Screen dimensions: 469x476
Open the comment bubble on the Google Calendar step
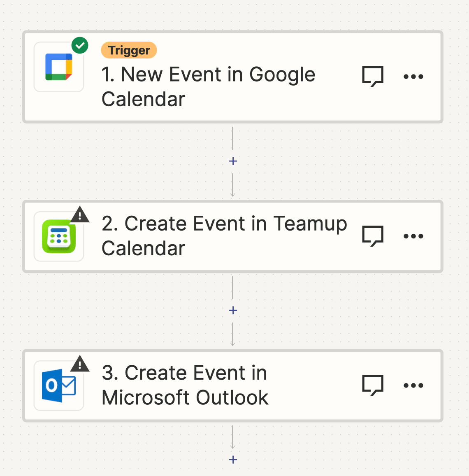tap(372, 76)
